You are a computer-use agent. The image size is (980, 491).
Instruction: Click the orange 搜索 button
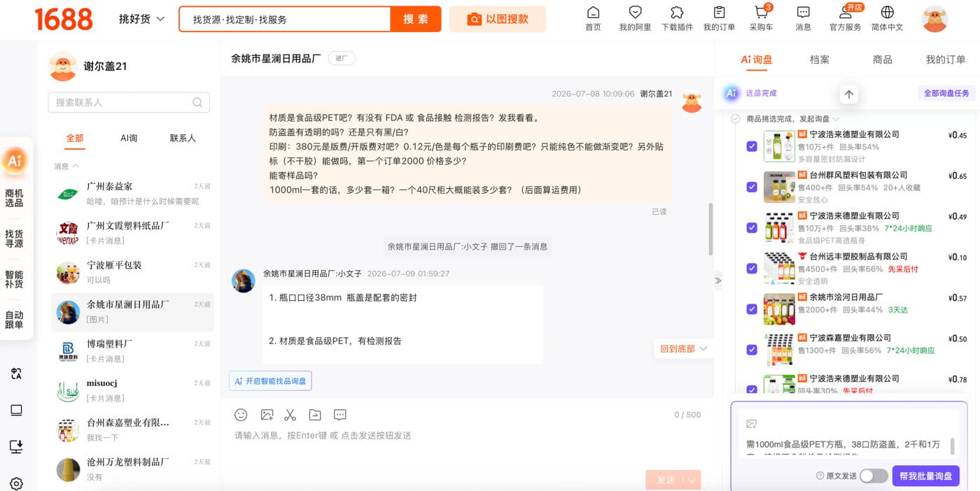coord(416,19)
